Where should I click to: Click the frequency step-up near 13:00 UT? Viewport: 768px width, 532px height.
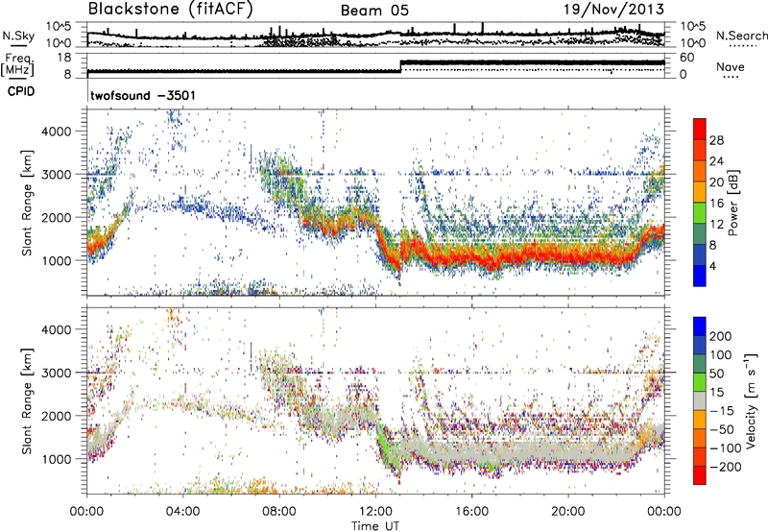400,66
